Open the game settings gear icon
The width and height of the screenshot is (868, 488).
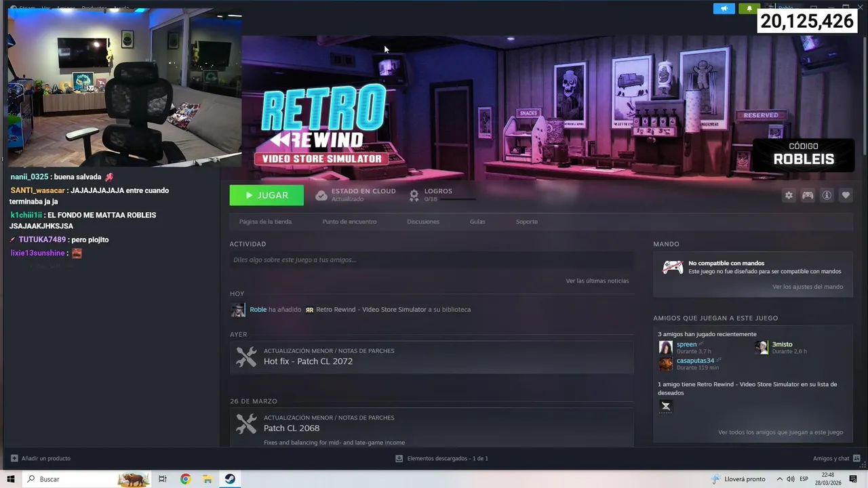pyautogui.click(x=789, y=195)
